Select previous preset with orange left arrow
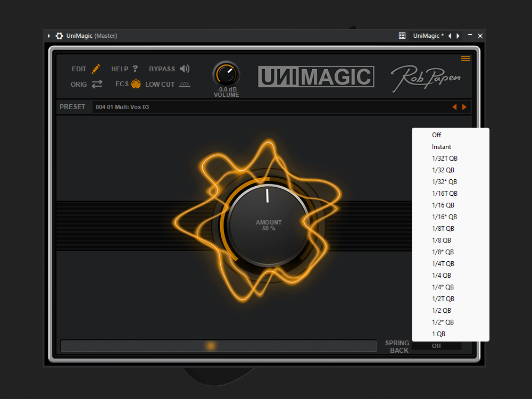The height and width of the screenshot is (399, 532). click(x=454, y=107)
